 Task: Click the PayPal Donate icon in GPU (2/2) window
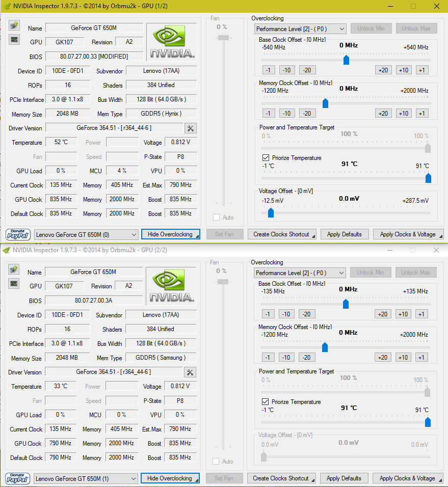(x=18, y=479)
